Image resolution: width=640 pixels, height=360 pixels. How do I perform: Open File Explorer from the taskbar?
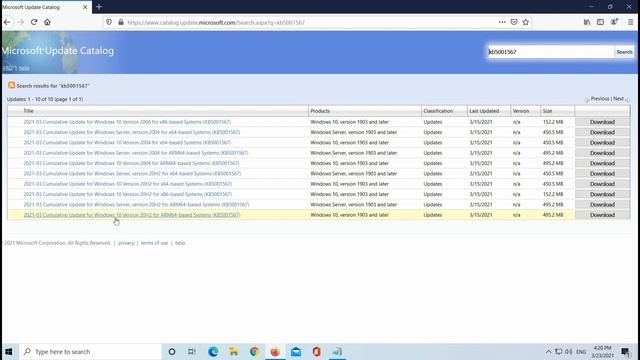[x=233, y=351]
